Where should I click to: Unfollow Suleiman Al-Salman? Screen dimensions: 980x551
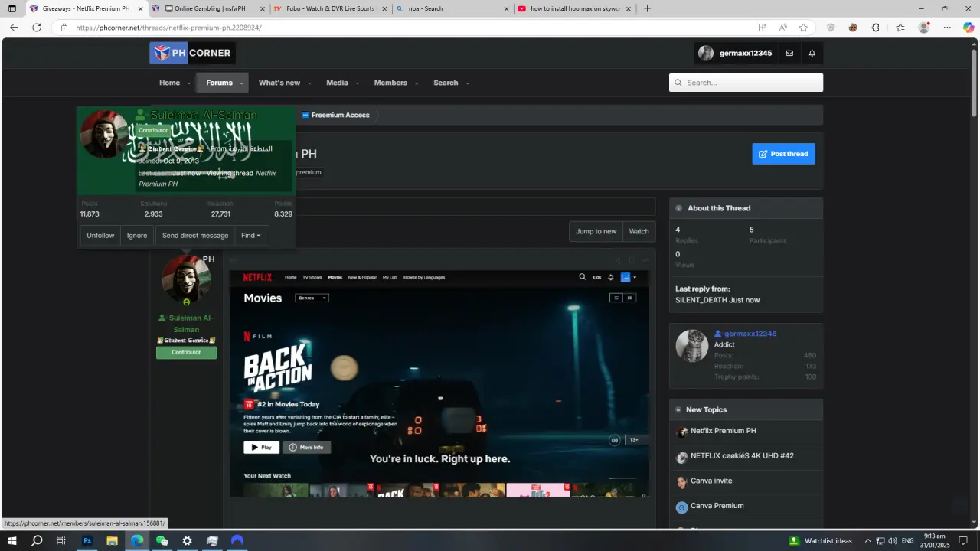pos(100,236)
